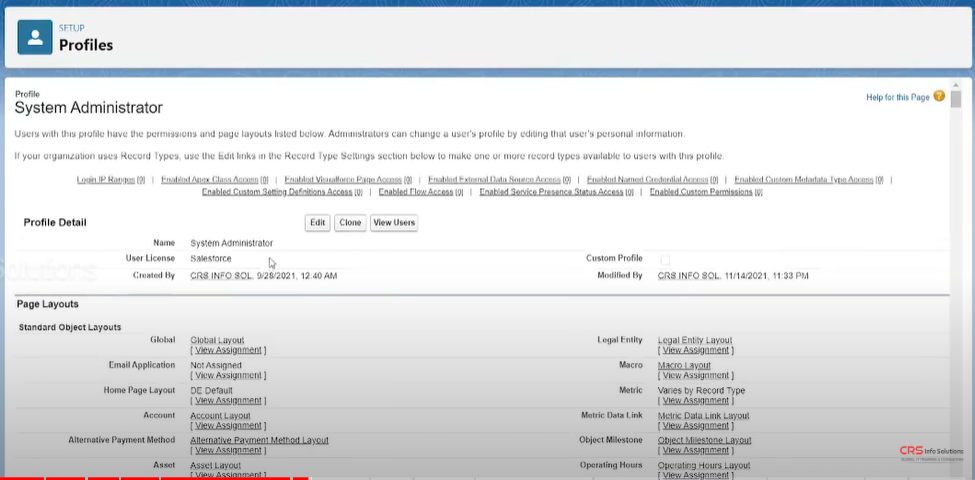This screenshot has width=975, height=480.
Task: View Assignment for Account layout
Action: pyautogui.click(x=228, y=426)
